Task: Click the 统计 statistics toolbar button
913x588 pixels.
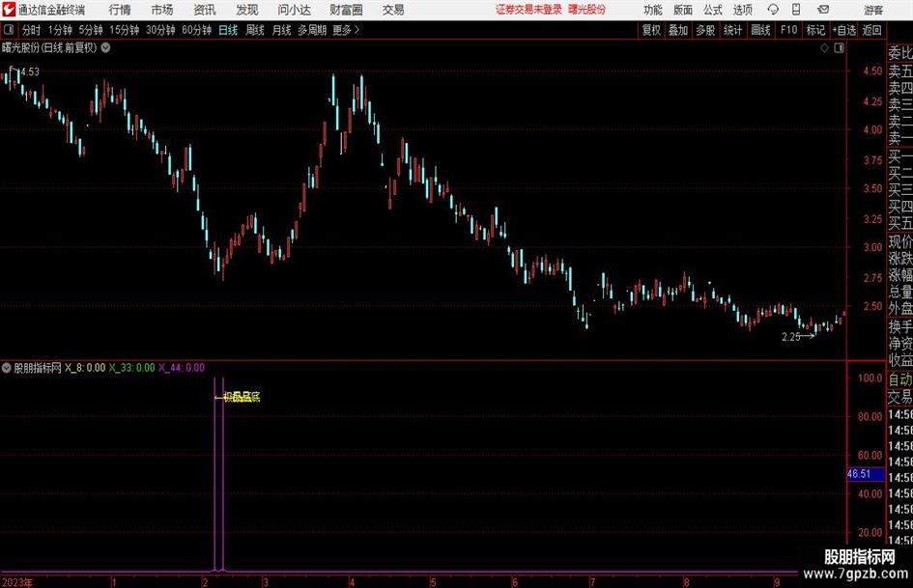Action: (x=732, y=30)
